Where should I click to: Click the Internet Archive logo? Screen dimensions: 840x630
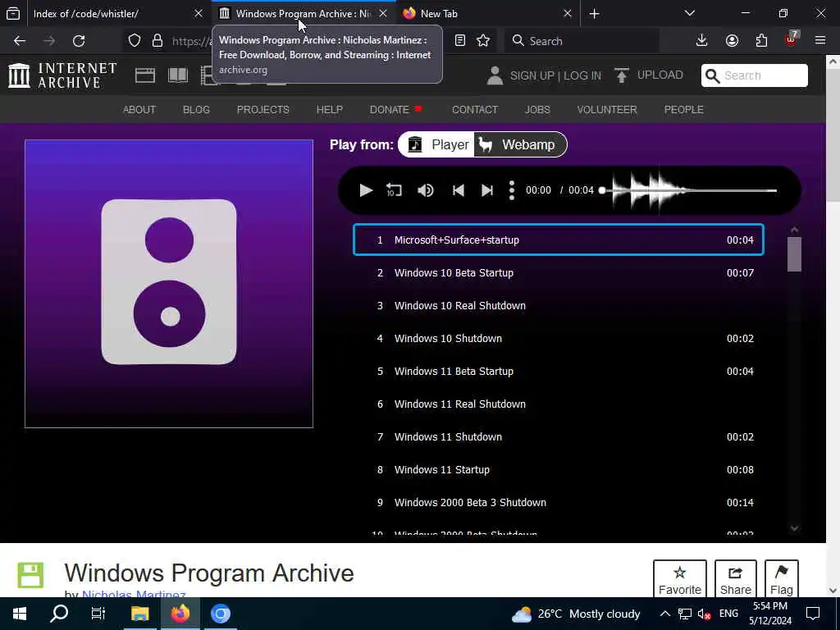(62, 75)
